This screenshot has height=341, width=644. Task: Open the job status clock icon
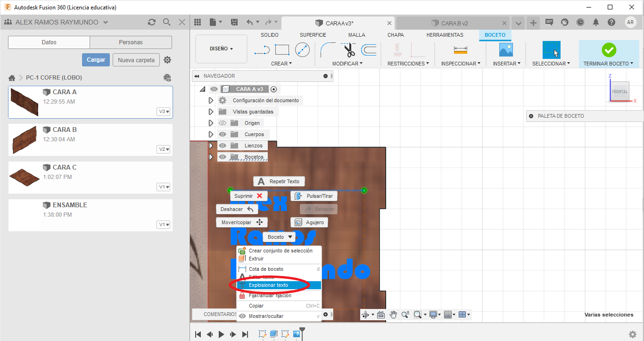pyautogui.click(x=580, y=22)
